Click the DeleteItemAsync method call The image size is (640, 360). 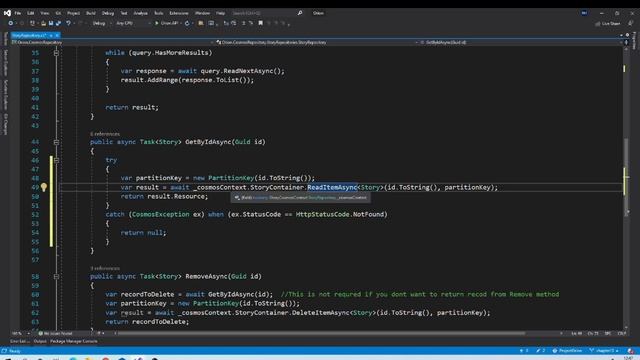point(321,313)
